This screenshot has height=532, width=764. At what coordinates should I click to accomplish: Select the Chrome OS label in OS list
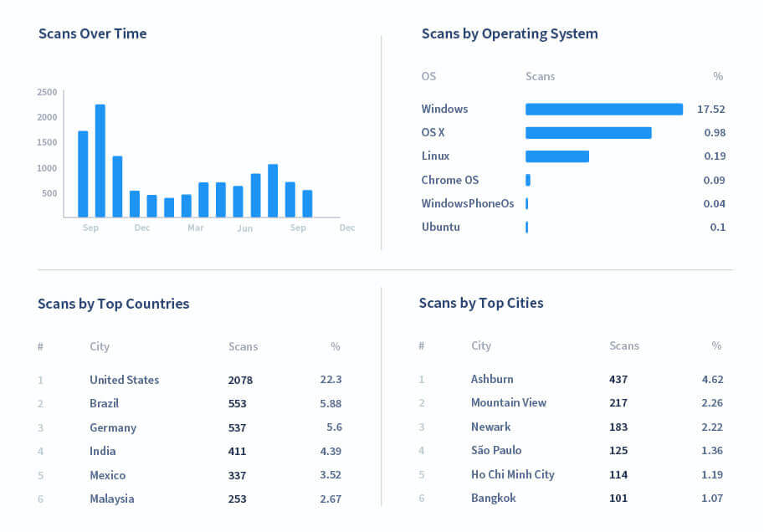(449, 180)
